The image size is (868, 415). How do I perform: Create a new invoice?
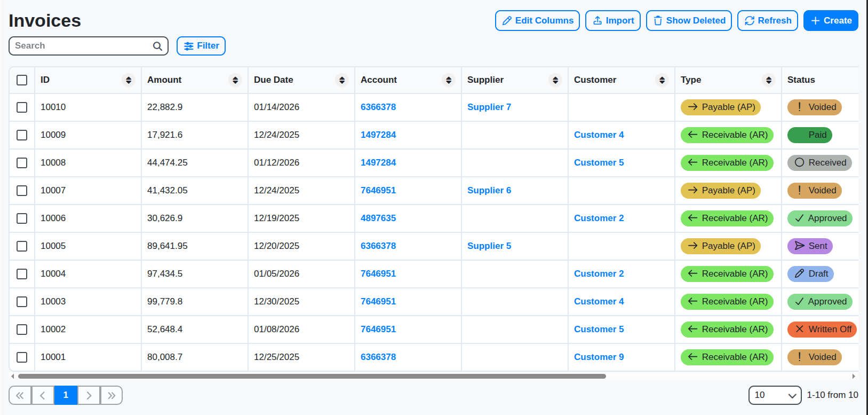(831, 21)
